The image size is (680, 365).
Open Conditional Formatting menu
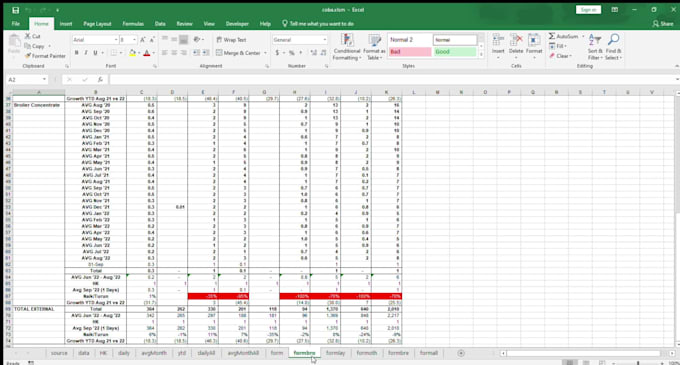[x=347, y=47]
